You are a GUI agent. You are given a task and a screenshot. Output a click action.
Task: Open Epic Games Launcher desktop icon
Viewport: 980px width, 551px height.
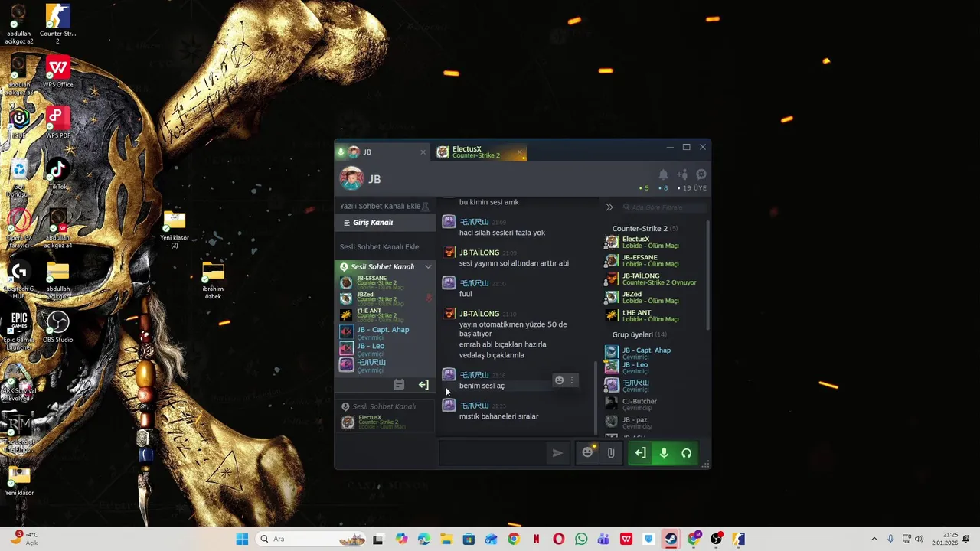tap(18, 330)
